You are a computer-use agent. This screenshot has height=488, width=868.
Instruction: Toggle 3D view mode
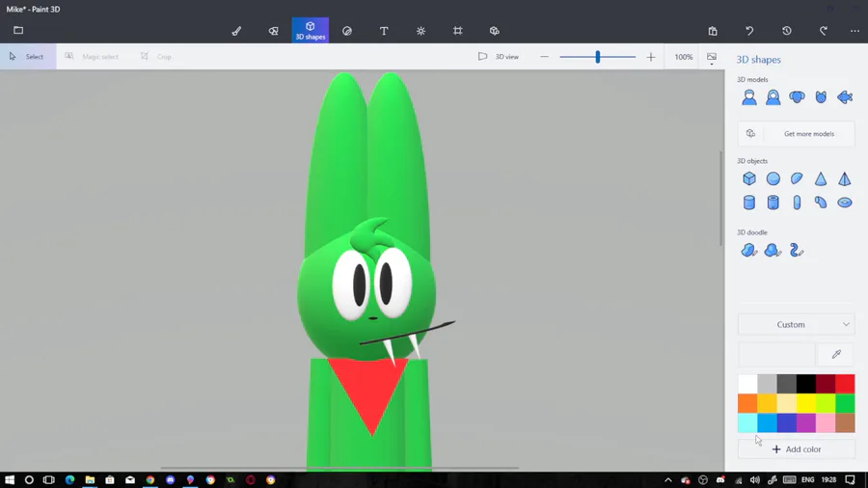click(499, 57)
